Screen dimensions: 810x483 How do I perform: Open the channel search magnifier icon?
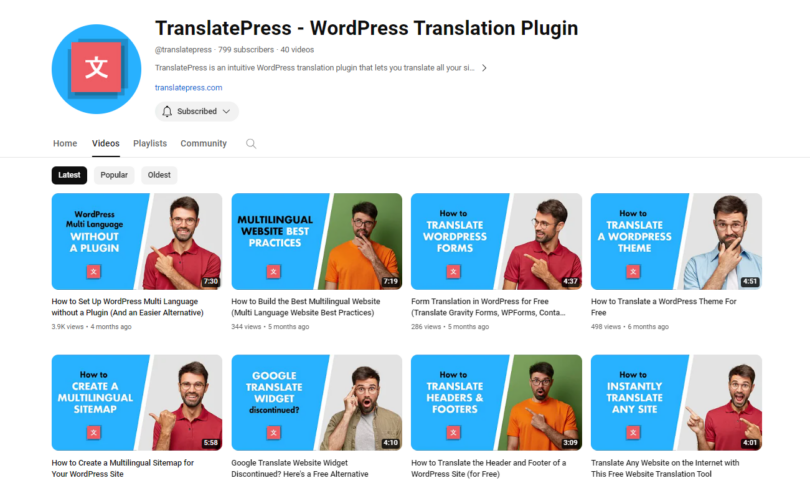[251, 144]
